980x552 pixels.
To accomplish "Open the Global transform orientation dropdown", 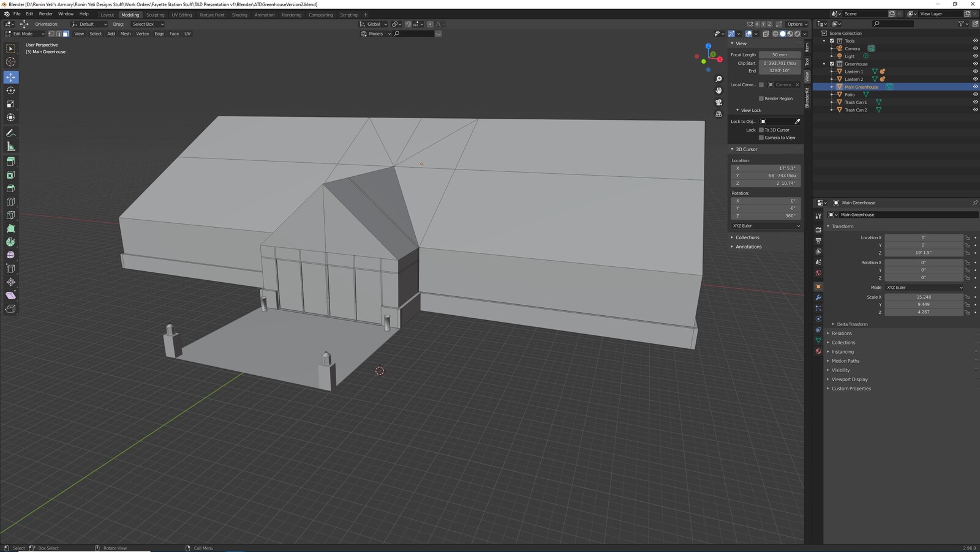I will click(373, 24).
